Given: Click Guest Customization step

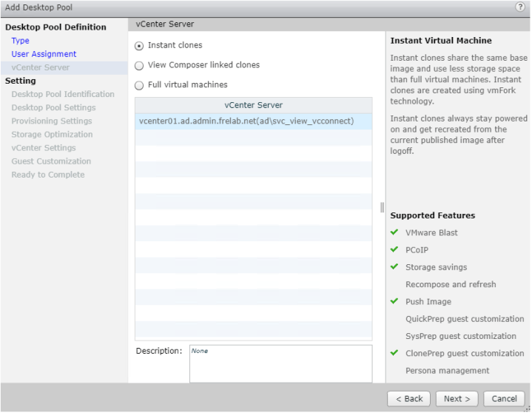Looking at the screenshot, I should pyautogui.click(x=51, y=161).
